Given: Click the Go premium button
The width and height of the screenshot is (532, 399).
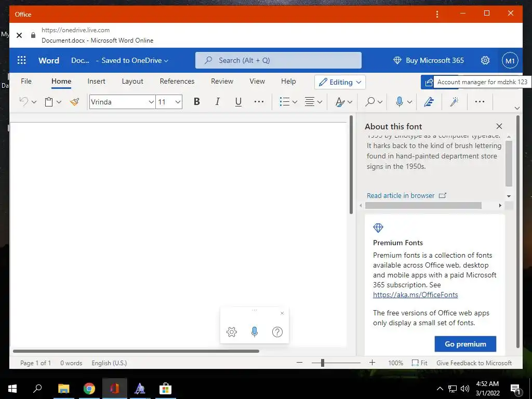Looking at the screenshot, I should (x=465, y=344).
